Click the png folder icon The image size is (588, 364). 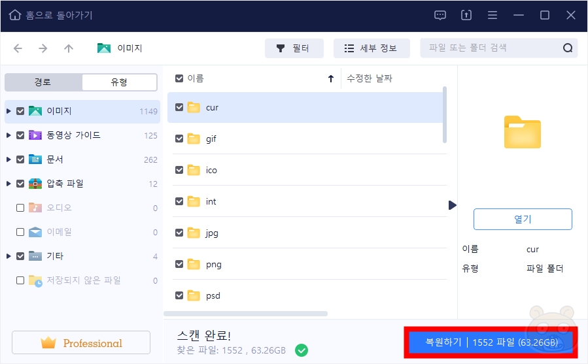[194, 264]
